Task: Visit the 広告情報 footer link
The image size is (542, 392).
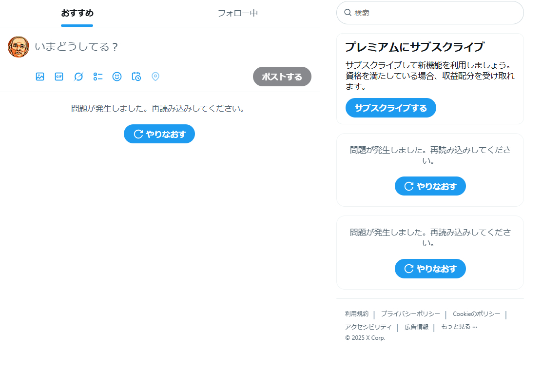Action: pos(416,327)
